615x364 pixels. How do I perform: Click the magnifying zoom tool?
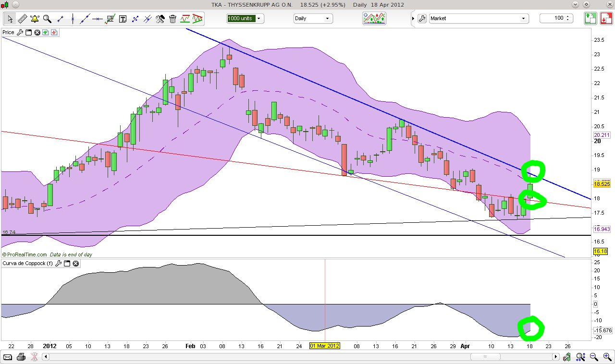click(x=47, y=19)
